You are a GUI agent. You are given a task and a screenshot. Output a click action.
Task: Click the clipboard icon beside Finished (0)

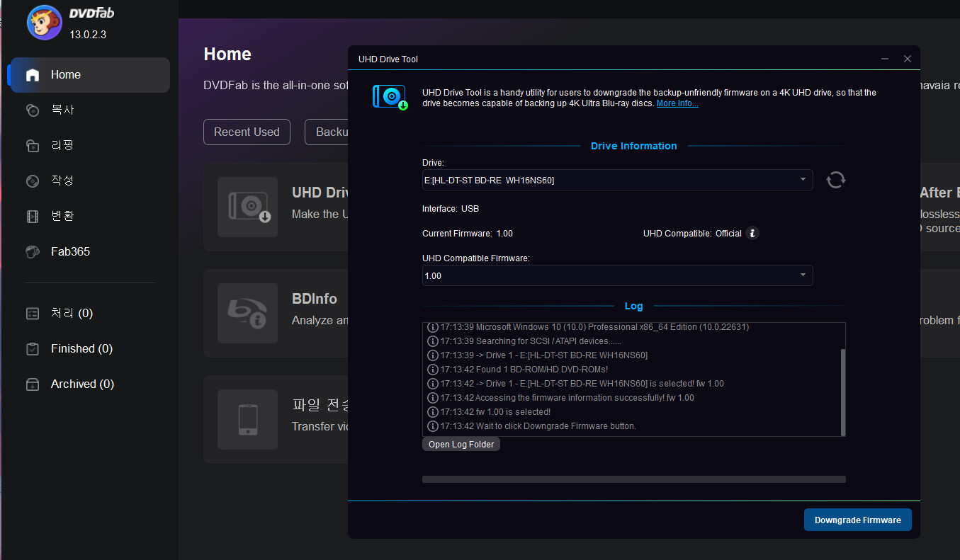(33, 348)
